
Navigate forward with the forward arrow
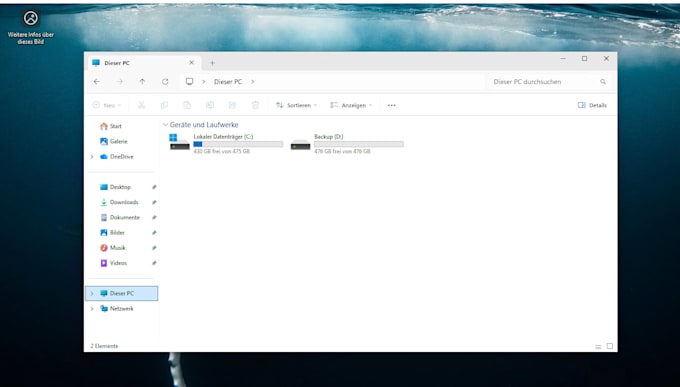pos(120,82)
